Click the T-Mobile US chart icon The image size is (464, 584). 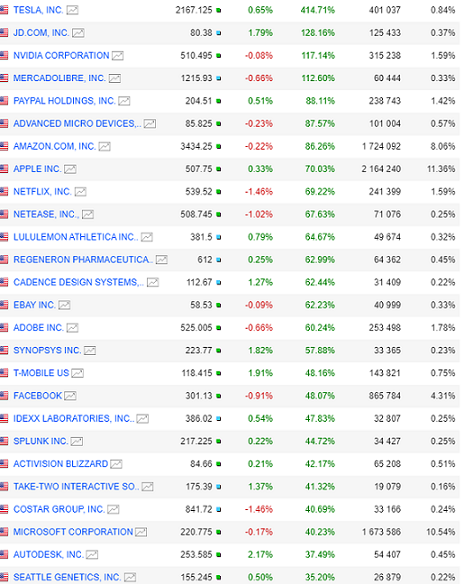[x=77, y=373]
